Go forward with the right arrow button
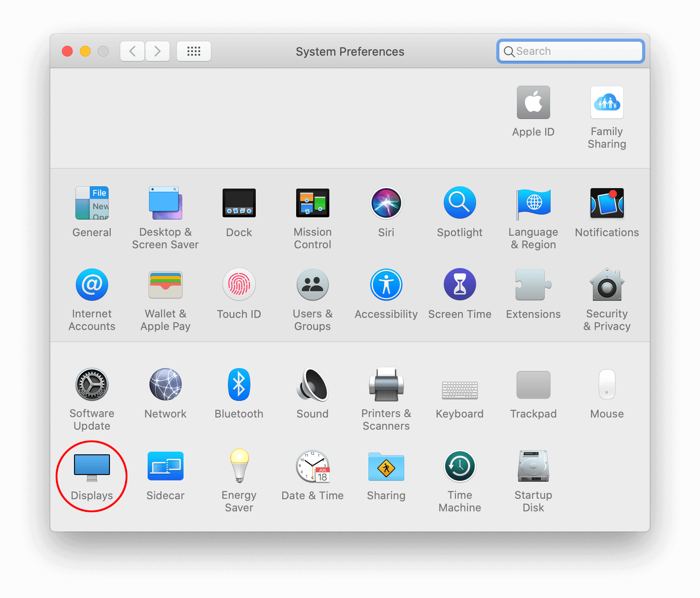This screenshot has width=700, height=598. tap(157, 51)
